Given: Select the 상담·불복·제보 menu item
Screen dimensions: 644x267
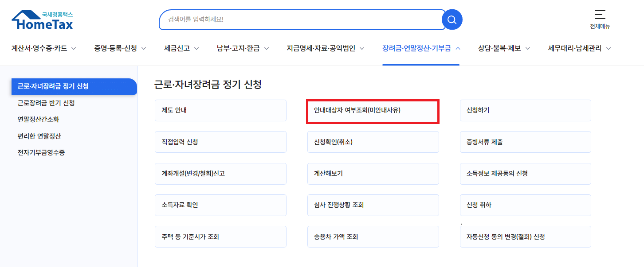Looking at the screenshot, I should 500,49.
